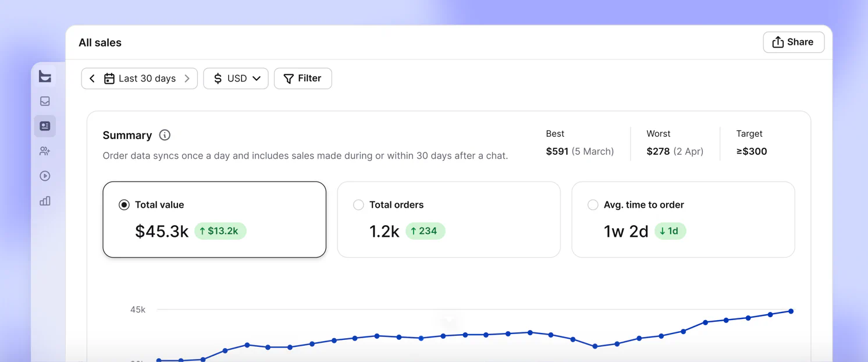This screenshot has width=868, height=362.
Task: Click the Best value $591
Action: click(x=557, y=151)
